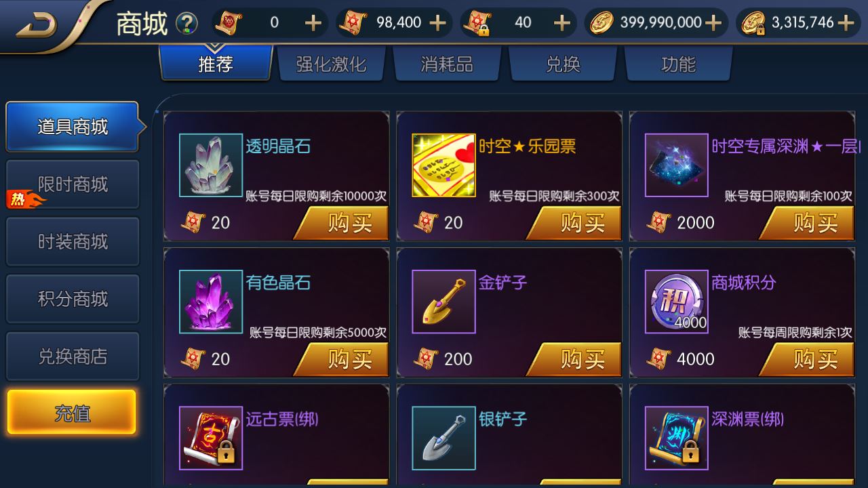Add gold via plus next to 399,990,000

[713, 23]
